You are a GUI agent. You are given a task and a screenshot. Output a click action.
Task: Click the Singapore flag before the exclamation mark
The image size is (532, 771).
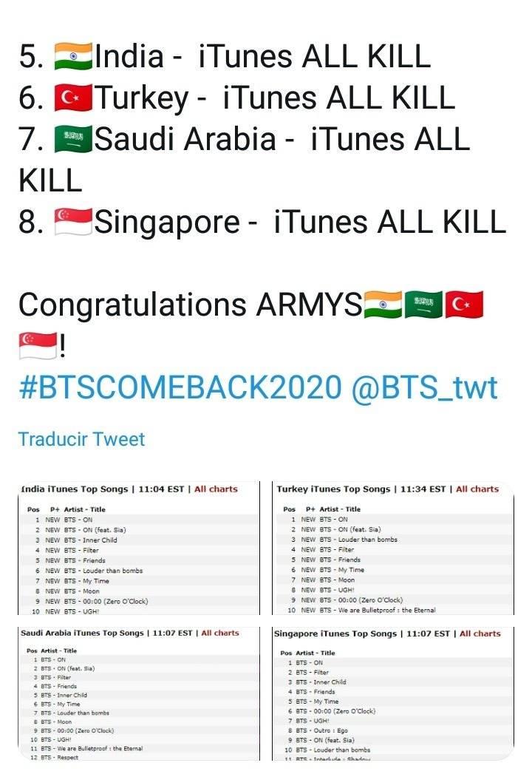pos(38,346)
